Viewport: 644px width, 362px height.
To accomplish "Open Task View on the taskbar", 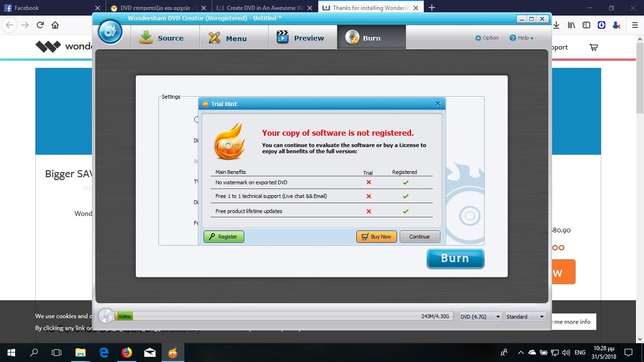I will [x=57, y=352].
